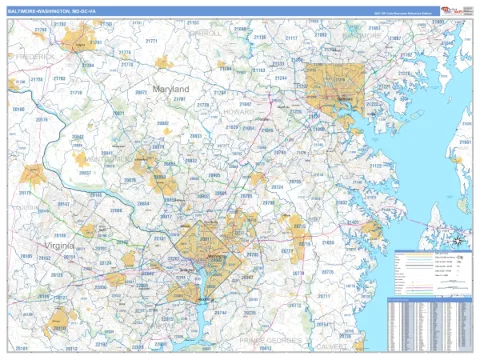Click ZIP code 21738
Viewport: 480px width, 360px height.
(203, 105)
